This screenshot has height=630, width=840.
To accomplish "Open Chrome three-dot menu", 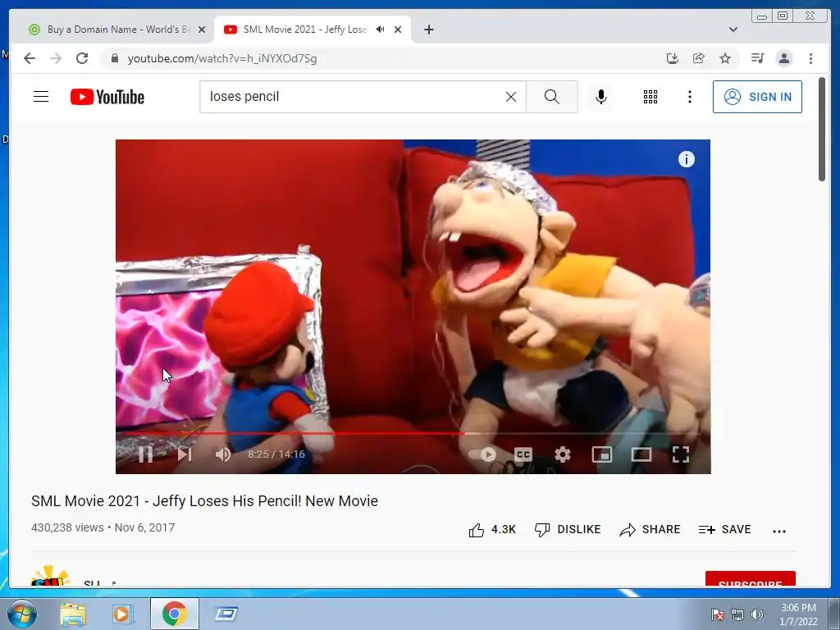I will click(810, 58).
